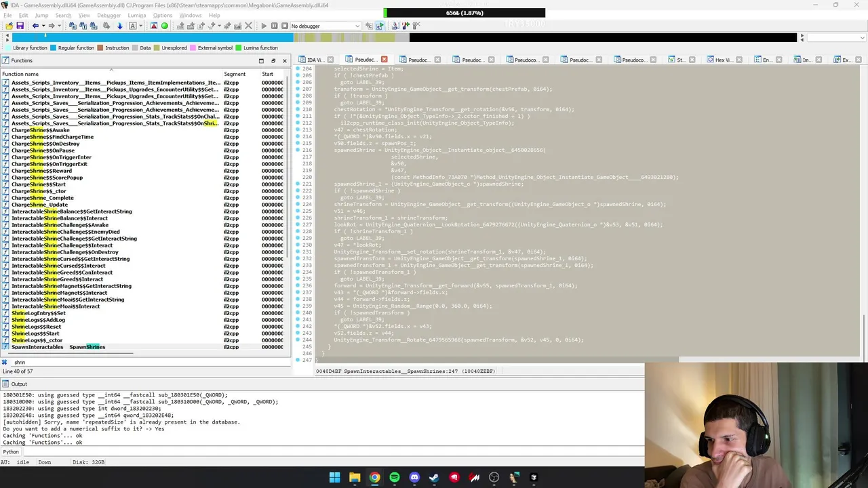Close the IDA View tab

click(330, 60)
